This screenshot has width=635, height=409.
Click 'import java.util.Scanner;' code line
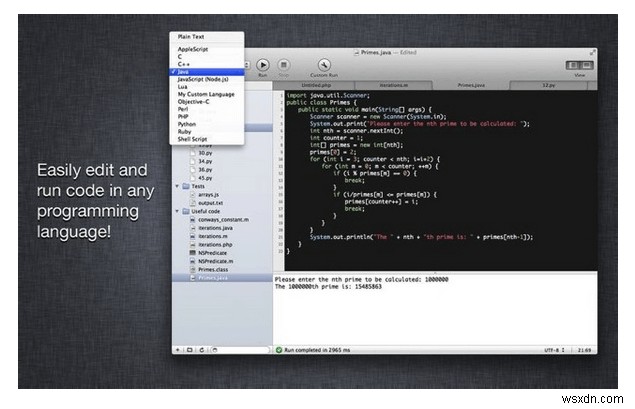328,96
